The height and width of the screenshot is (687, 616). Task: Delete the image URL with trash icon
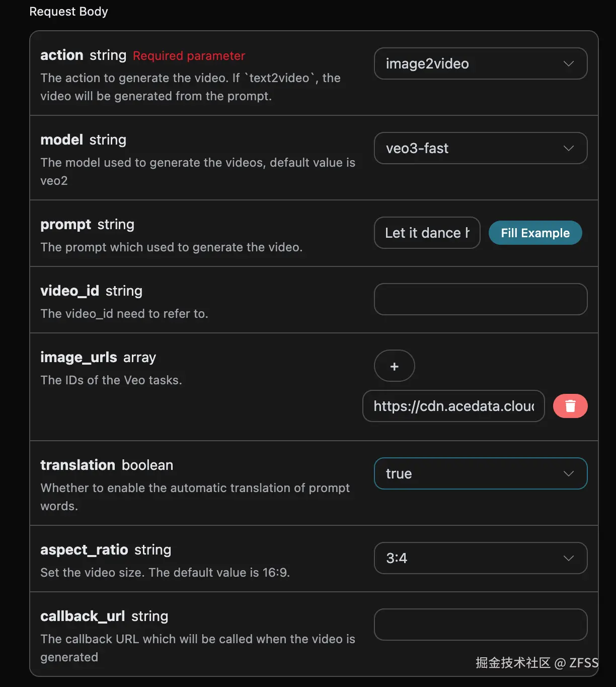pyautogui.click(x=570, y=406)
